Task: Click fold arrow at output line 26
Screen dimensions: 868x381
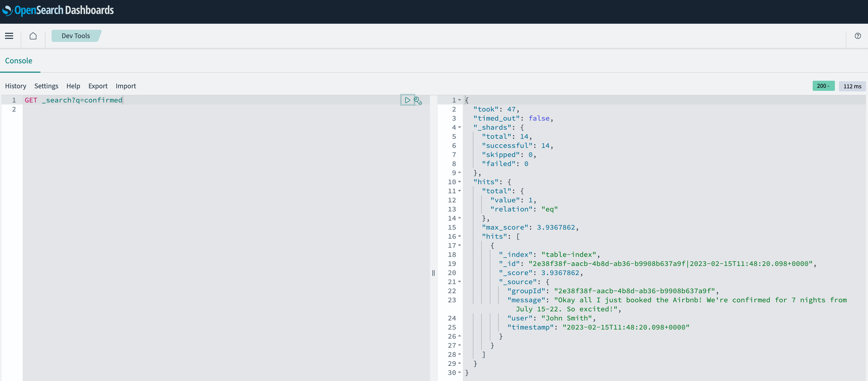Action: click(x=459, y=336)
